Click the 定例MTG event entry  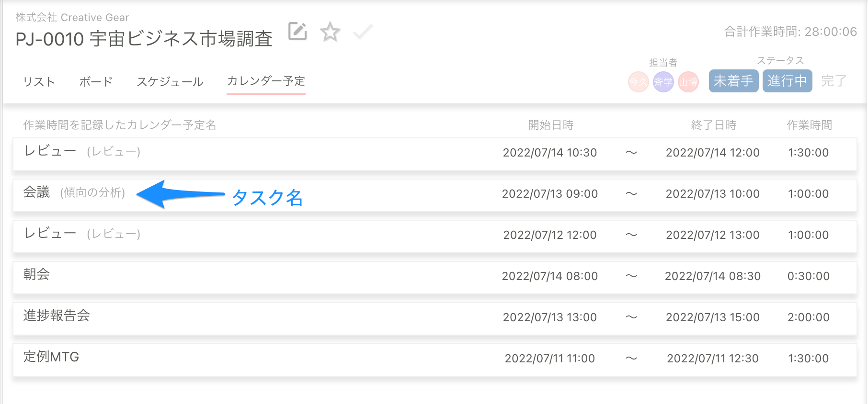click(51, 357)
